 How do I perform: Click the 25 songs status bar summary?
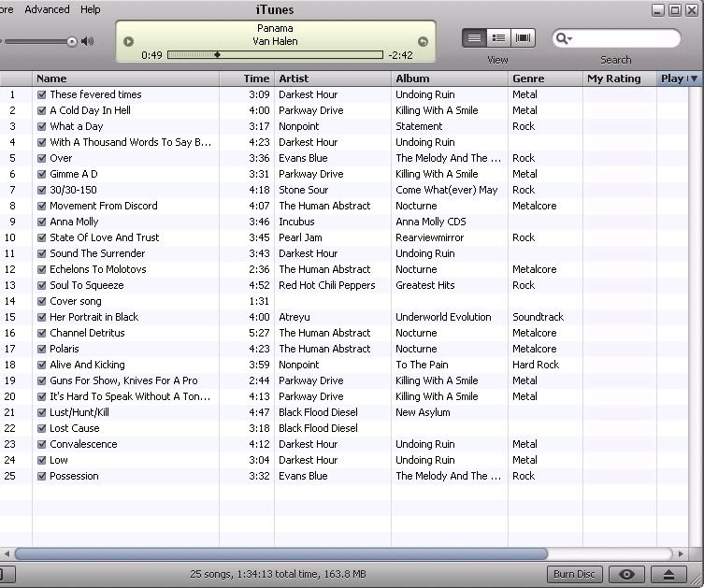[x=278, y=574]
